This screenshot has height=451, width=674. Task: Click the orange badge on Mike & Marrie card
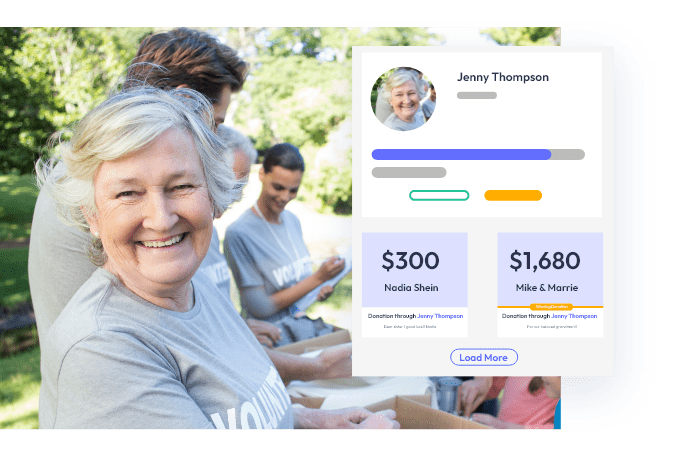[551, 307]
